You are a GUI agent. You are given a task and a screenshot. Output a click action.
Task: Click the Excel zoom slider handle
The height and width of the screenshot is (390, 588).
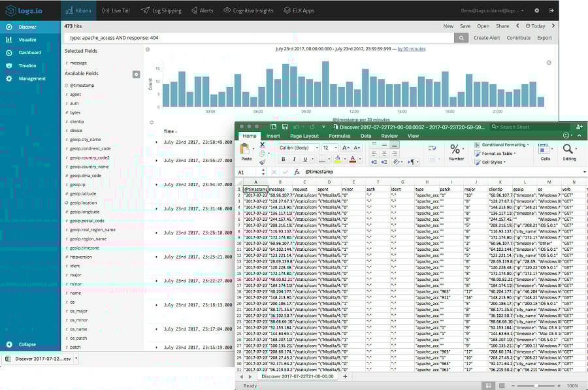coord(536,385)
